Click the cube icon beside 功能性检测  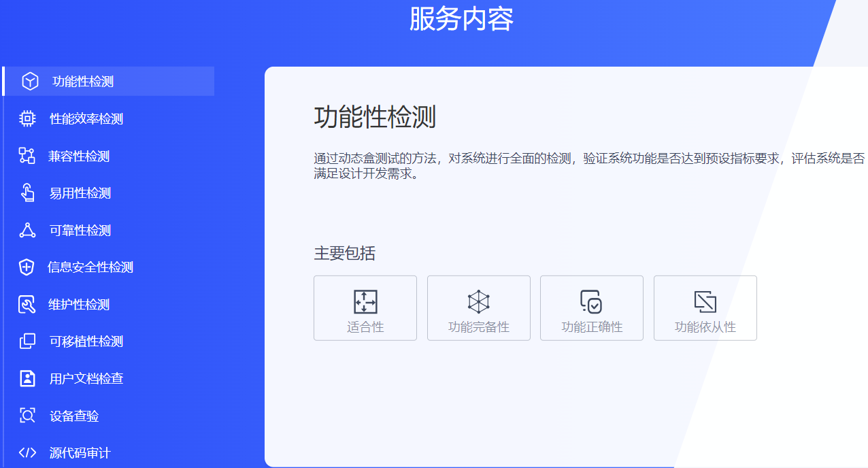pos(30,82)
